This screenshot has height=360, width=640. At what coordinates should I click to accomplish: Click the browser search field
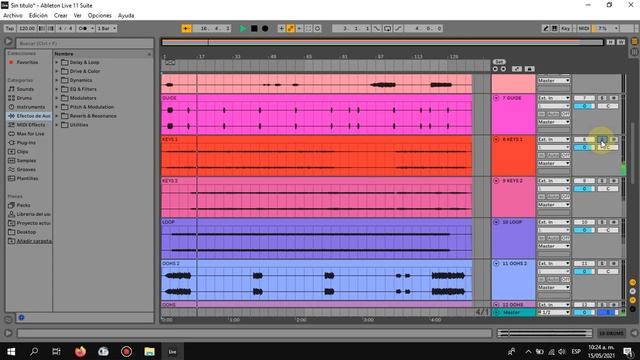point(85,43)
